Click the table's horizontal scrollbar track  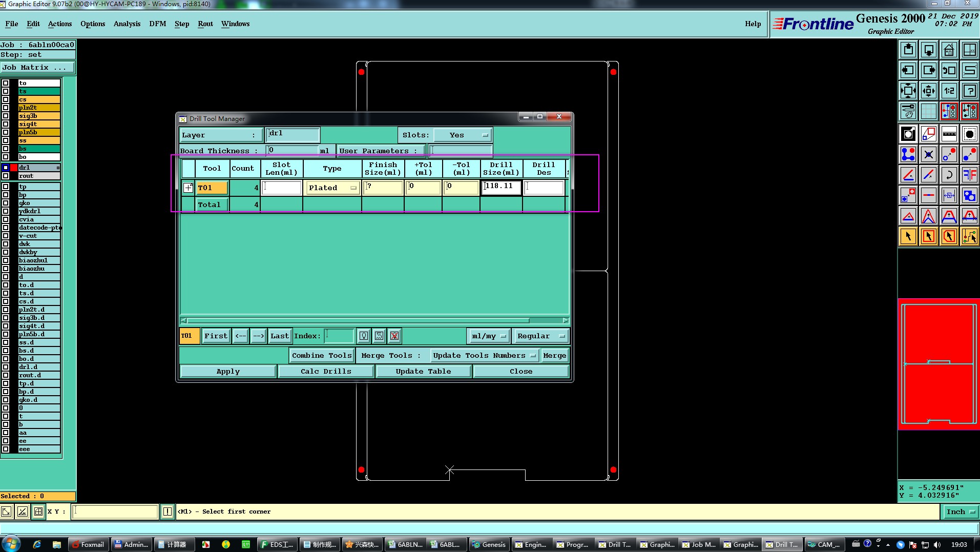(374, 320)
